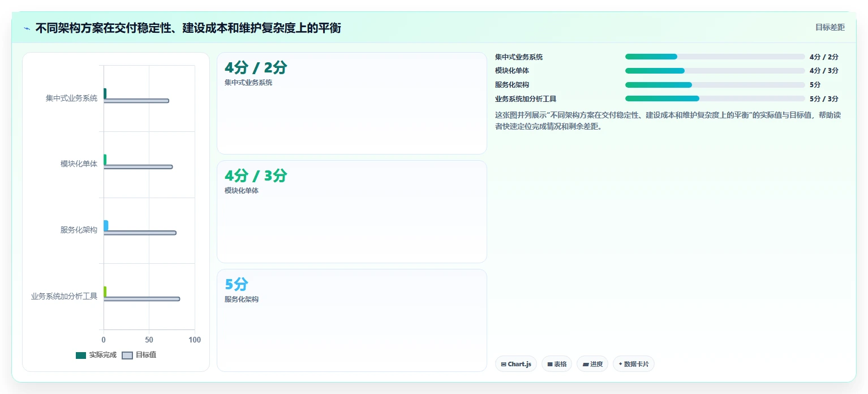Click the 集中式业务系统 progress bar
The height and width of the screenshot is (394, 868).
[715, 57]
